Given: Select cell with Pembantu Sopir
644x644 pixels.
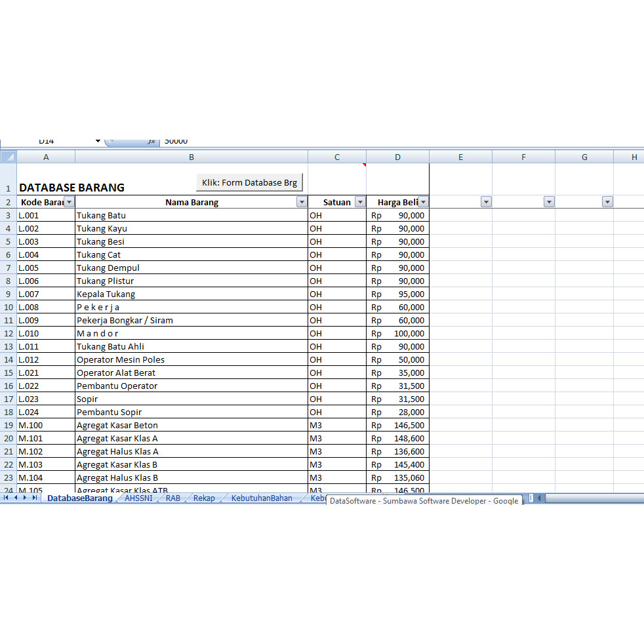Looking at the screenshot, I should 191,412.
